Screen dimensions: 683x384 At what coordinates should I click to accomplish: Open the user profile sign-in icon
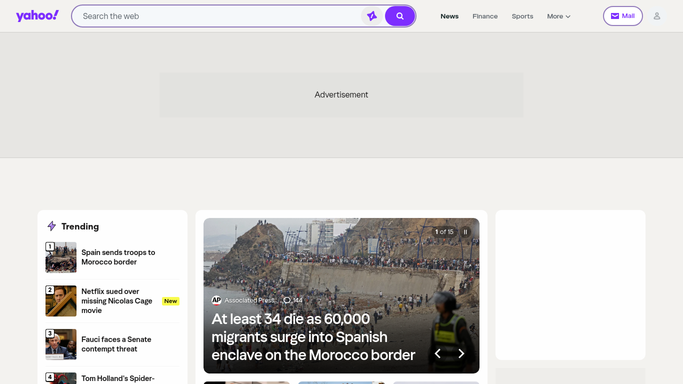pyautogui.click(x=656, y=16)
